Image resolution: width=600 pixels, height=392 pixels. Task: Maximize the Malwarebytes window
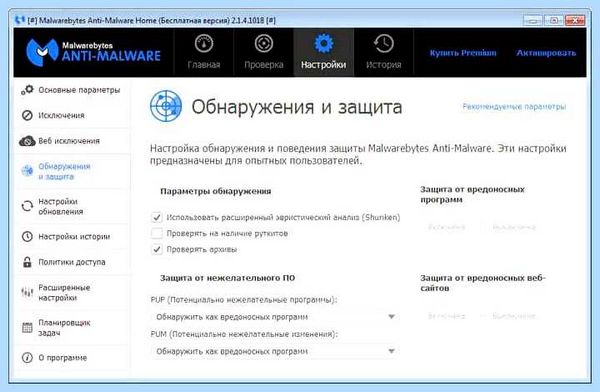click(x=554, y=20)
